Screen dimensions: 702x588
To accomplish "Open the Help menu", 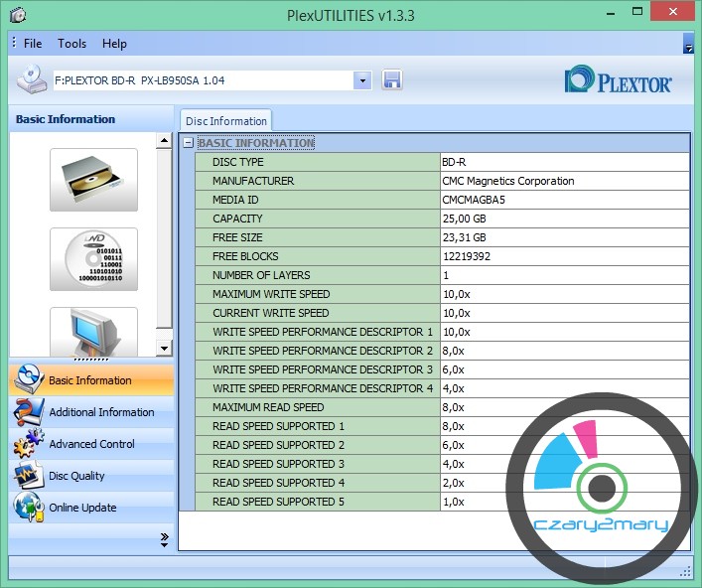I will (114, 44).
